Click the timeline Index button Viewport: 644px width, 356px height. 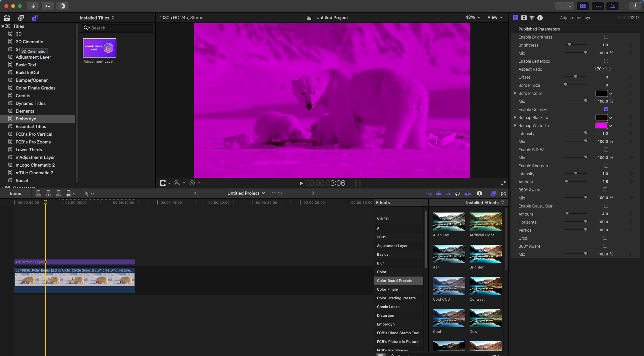click(x=15, y=194)
